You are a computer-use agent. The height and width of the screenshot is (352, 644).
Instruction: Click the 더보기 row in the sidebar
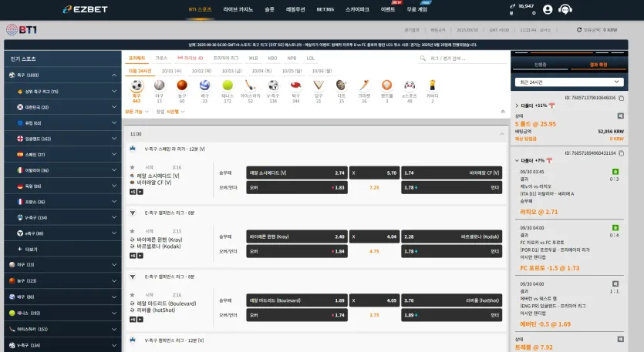(x=62, y=249)
